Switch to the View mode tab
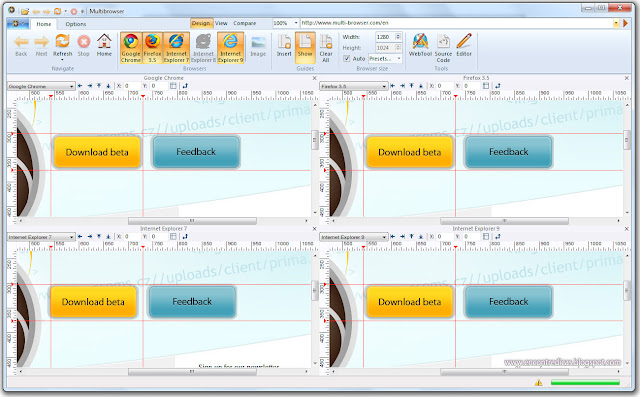Viewport: 640px width, 397px height. (x=221, y=23)
